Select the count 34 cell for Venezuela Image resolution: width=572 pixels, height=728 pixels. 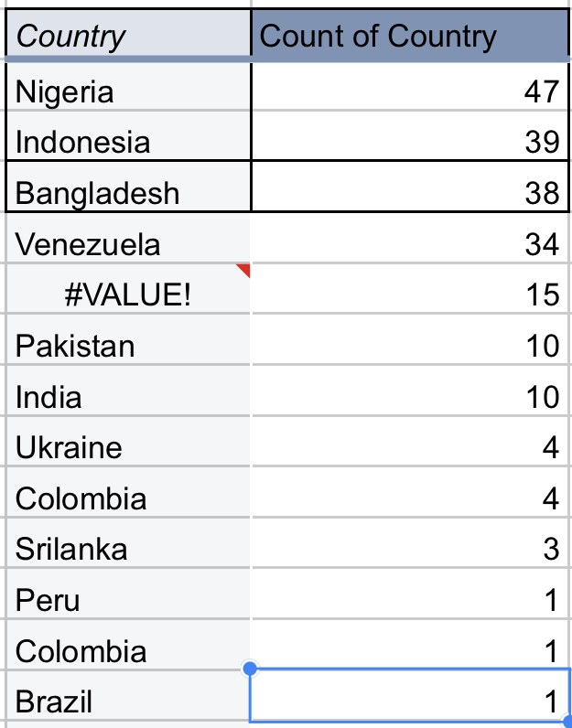point(410,238)
